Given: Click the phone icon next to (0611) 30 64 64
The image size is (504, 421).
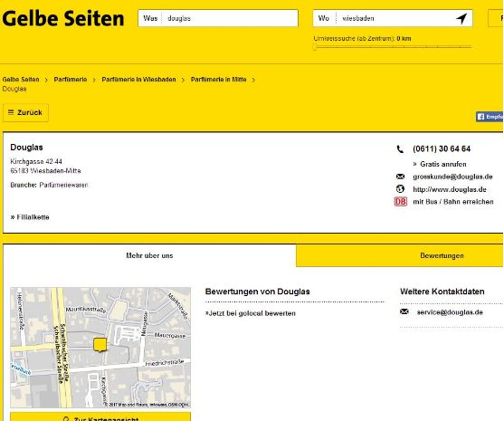Looking at the screenshot, I should (400, 149).
